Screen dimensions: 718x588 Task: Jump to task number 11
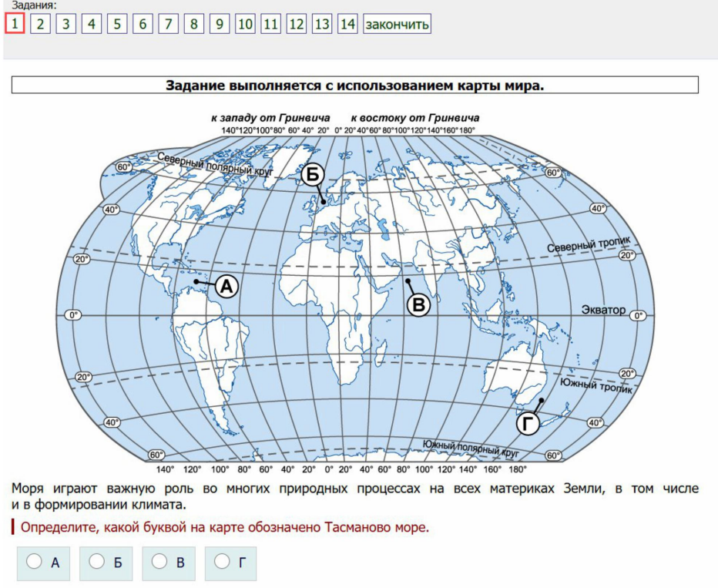tap(270, 24)
